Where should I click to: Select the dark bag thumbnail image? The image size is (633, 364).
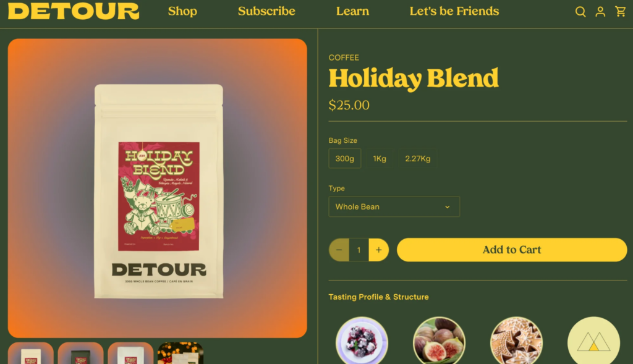(81, 353)
